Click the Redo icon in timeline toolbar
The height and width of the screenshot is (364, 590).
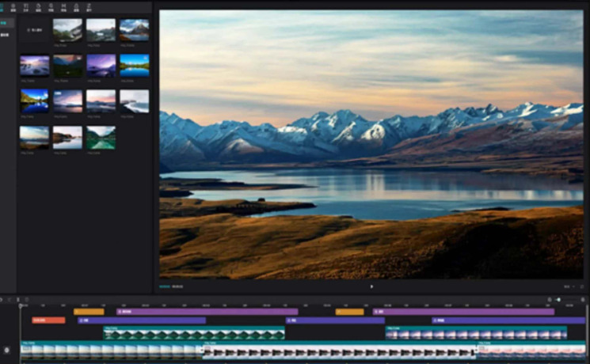tap(10, 300)
